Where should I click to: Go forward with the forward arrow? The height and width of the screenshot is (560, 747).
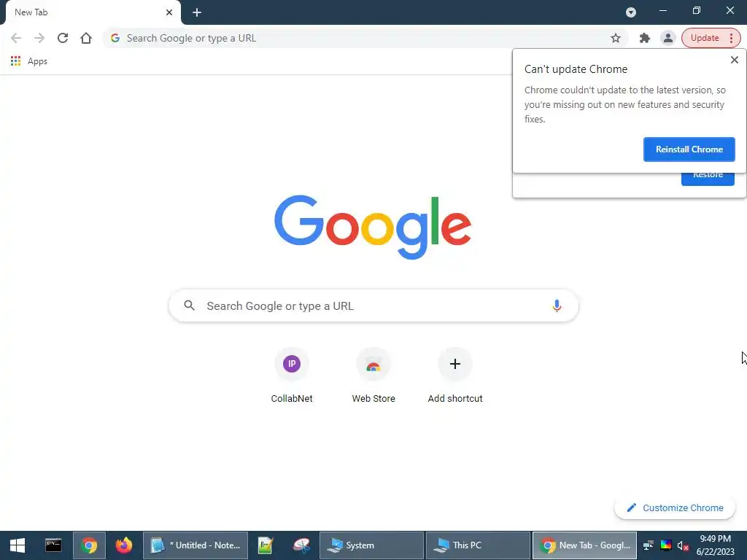pos(39,38)
